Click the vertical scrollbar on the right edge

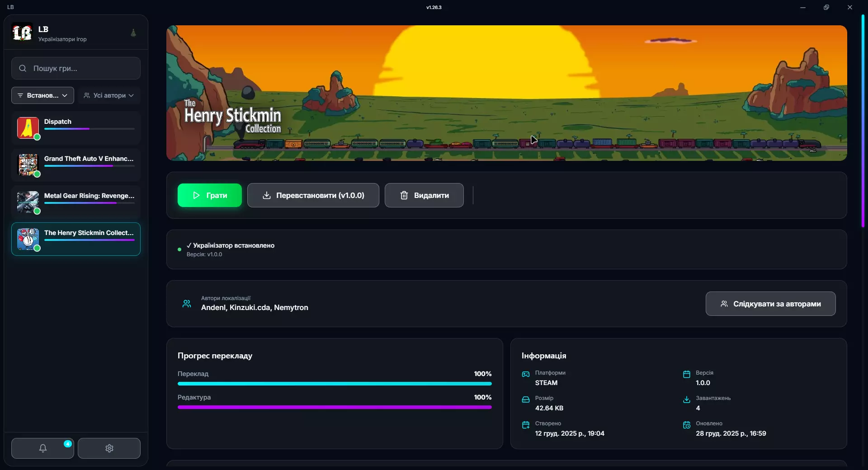[863, 121]
